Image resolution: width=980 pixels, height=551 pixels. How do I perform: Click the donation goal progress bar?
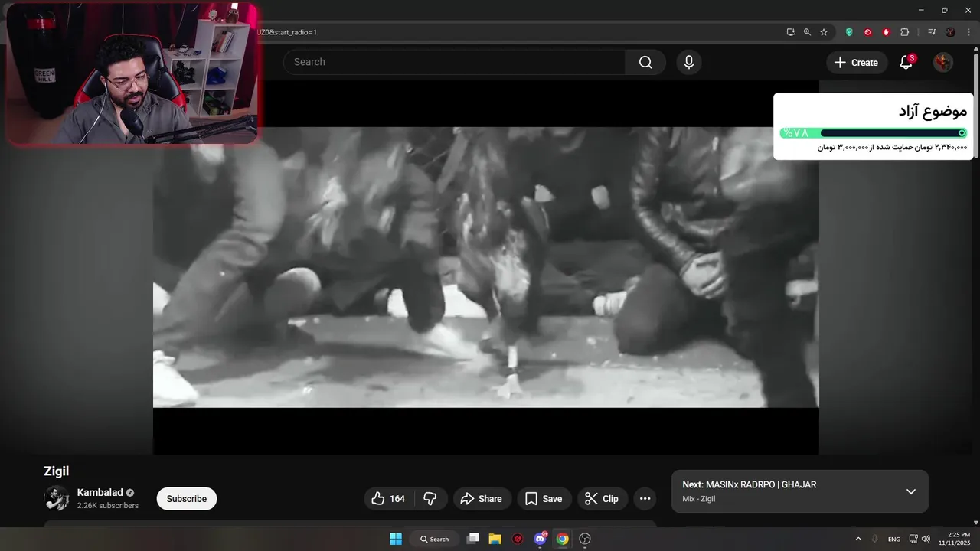click(x=874, y=133)
